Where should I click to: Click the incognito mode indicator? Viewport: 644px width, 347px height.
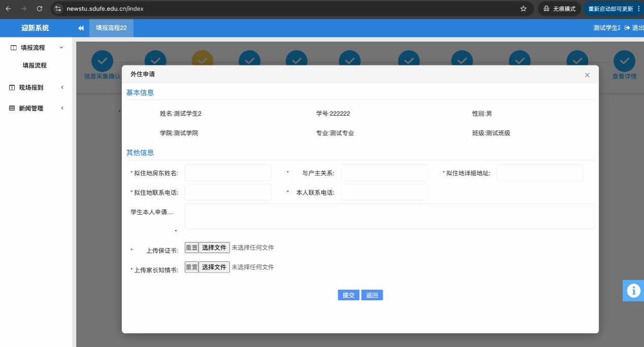(559, 9)
